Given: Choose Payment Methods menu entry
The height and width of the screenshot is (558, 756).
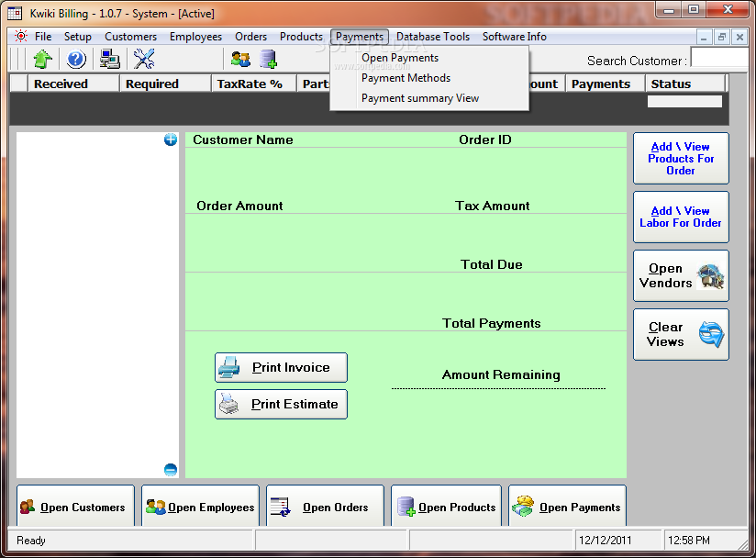Looking at the screenshot, I should (x=429, y=78).
